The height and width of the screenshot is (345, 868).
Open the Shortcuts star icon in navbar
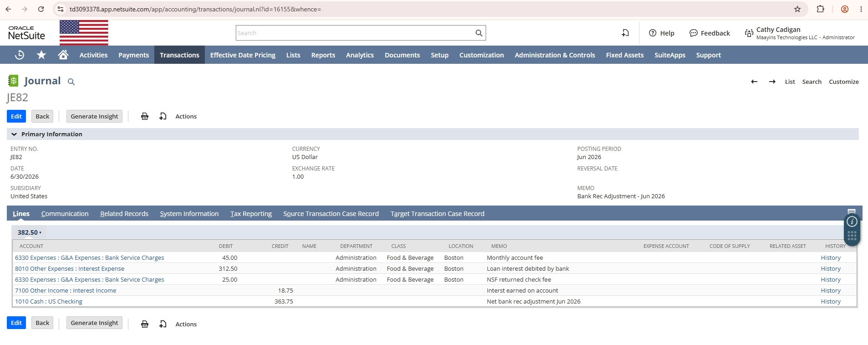41,55
